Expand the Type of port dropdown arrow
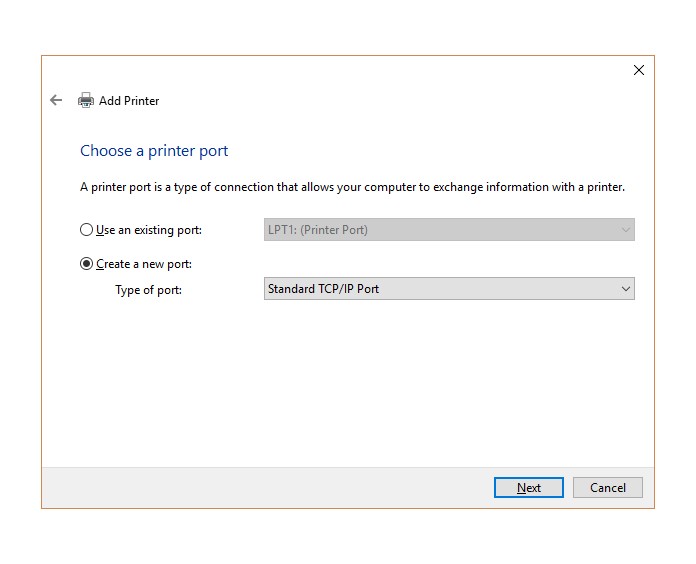This screenshot has height=564, width=696. (626, 289)
